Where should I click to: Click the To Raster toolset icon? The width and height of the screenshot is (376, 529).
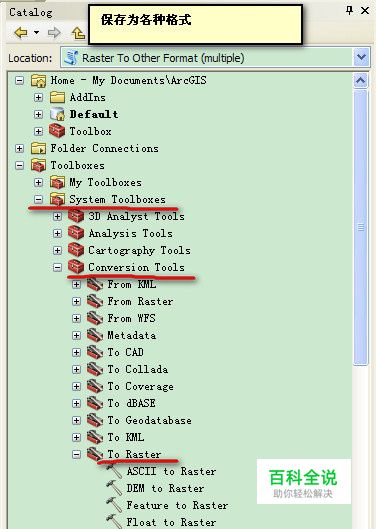[x=95, y=454]
